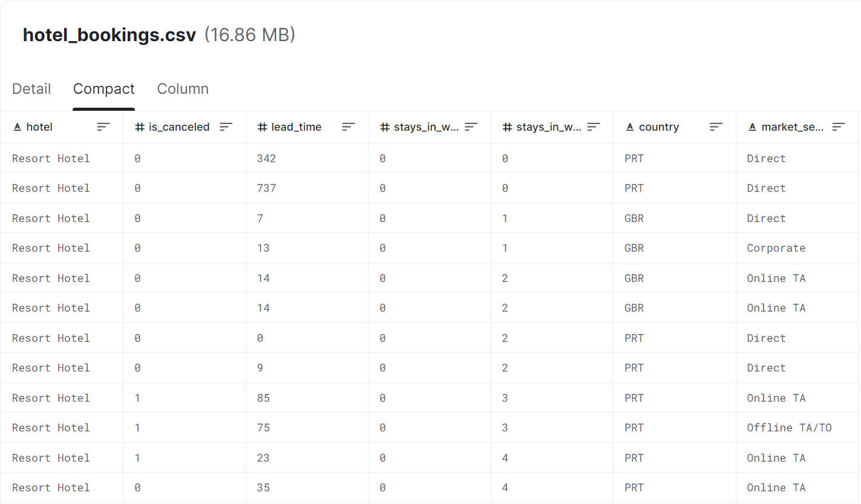
Task: Click the Offline TA/TO cell
Action: pyautogui.click(x=789, y=428)
